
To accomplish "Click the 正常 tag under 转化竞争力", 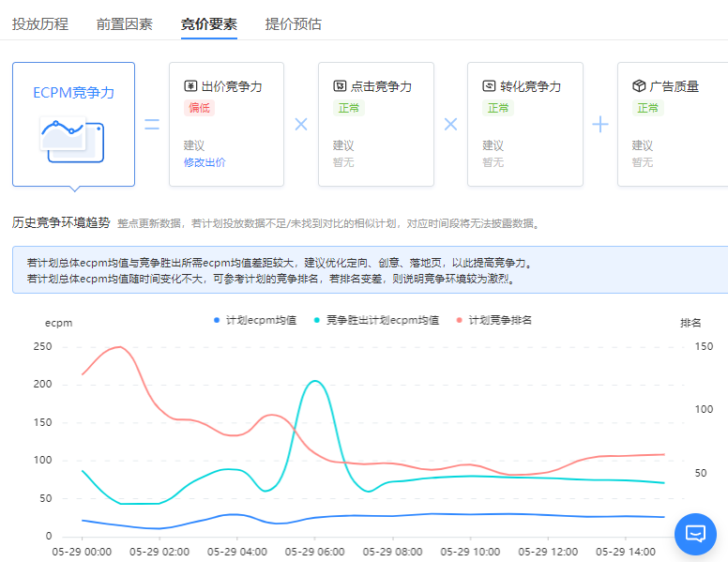I will pyautogui.click(x=498, y=108).
